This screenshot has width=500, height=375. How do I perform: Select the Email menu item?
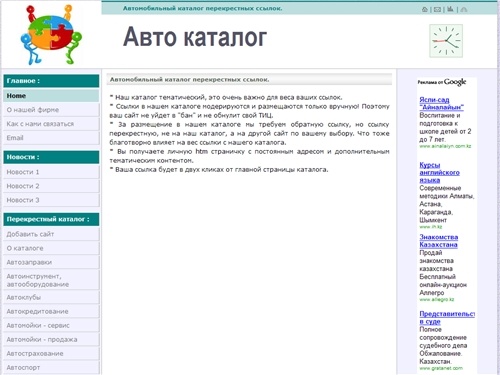coord(51,138)
